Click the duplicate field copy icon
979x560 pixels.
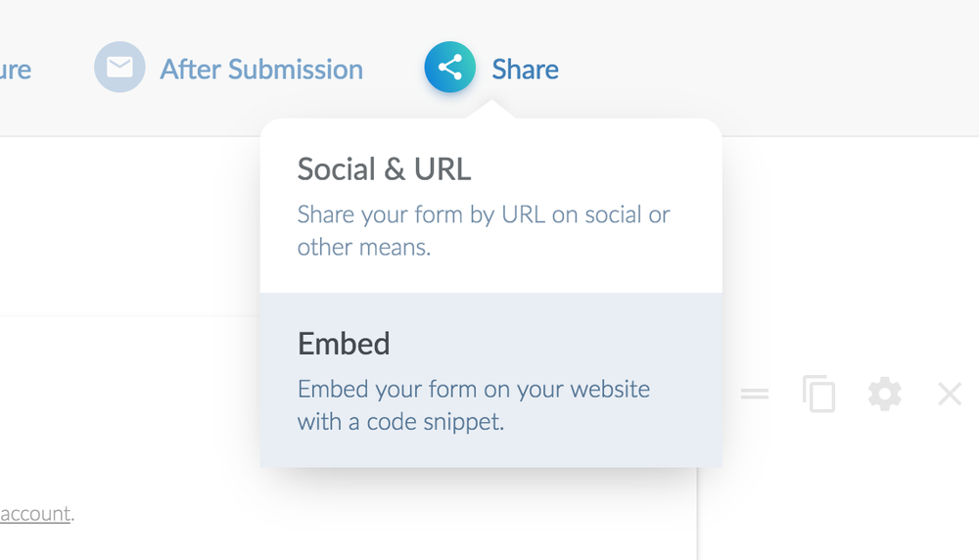[818, 394]
